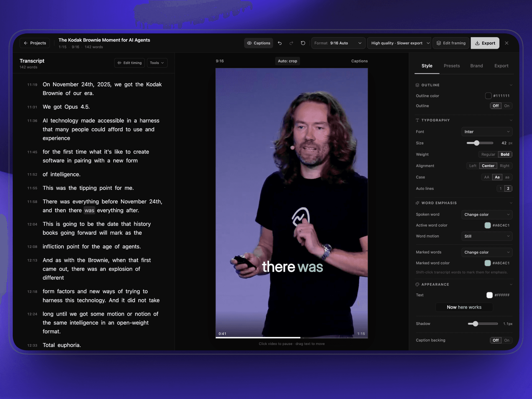
Task: Open the Format 9:16 Auto dropdown
Action: click(338, 43)
